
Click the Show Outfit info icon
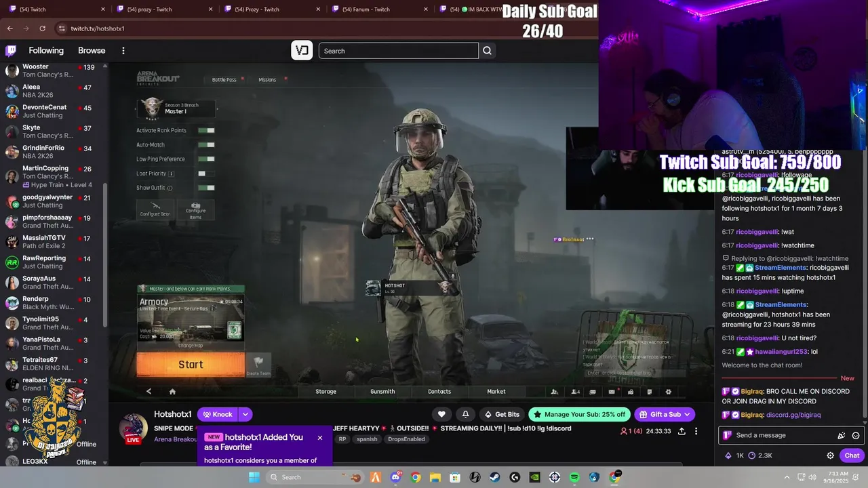(170, 188)
